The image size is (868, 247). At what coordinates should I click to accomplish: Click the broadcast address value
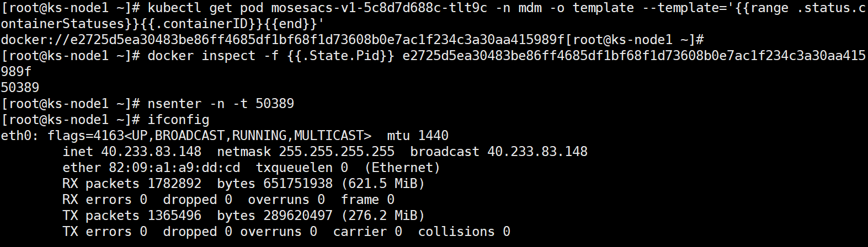click(537, 152)
